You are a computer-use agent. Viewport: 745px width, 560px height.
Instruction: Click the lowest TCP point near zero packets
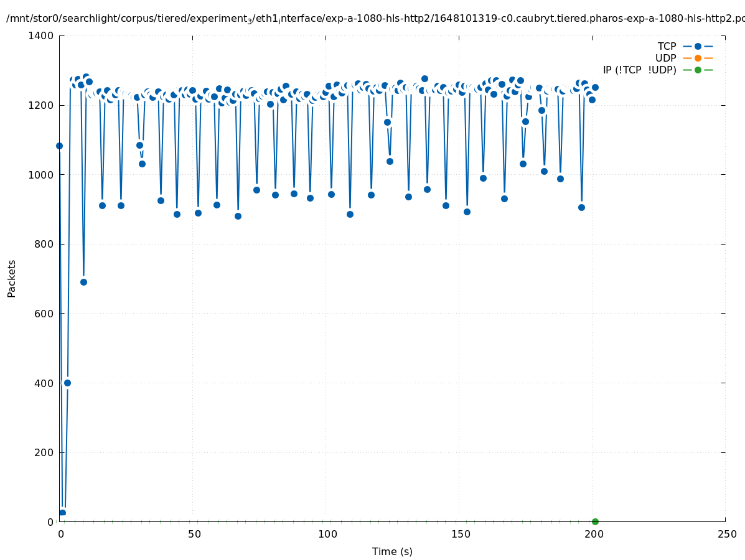click(x=62, y=513)
